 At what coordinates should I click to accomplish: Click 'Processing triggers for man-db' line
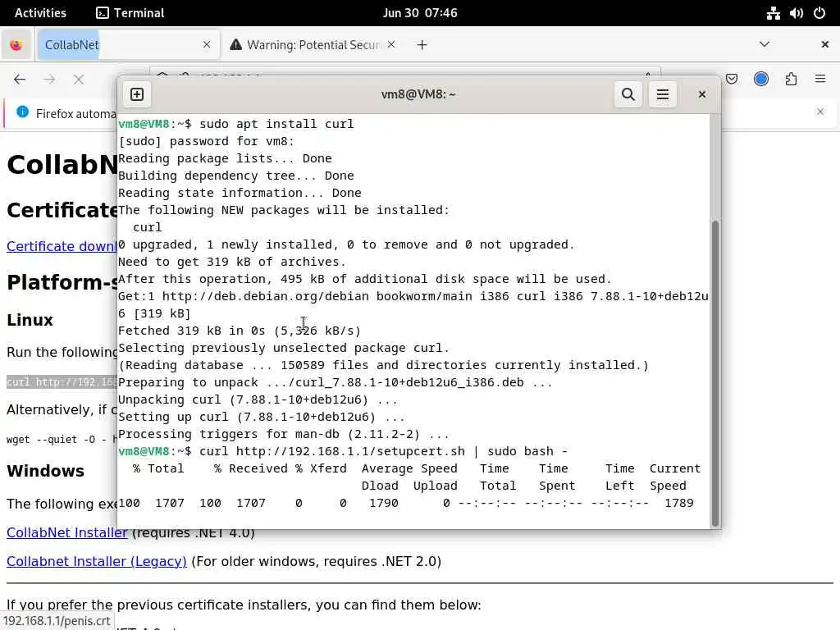pyautogui.click(x=283, y=434)
